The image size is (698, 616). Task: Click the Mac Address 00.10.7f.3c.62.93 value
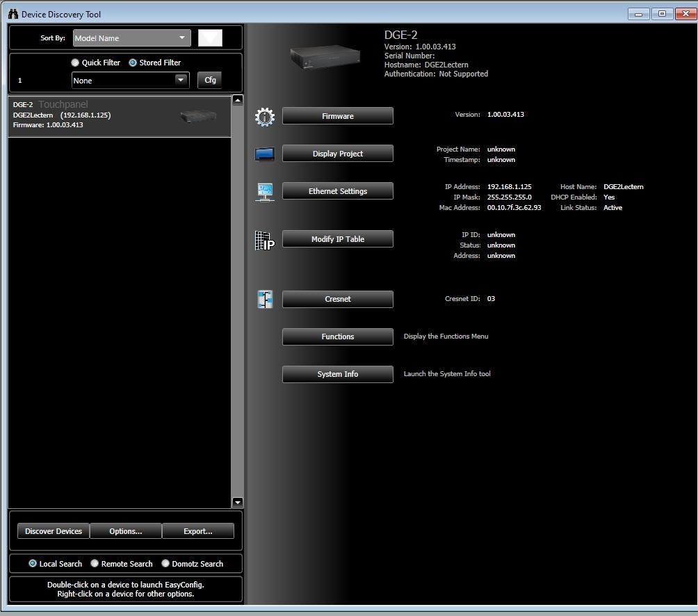tap(514, 208)
